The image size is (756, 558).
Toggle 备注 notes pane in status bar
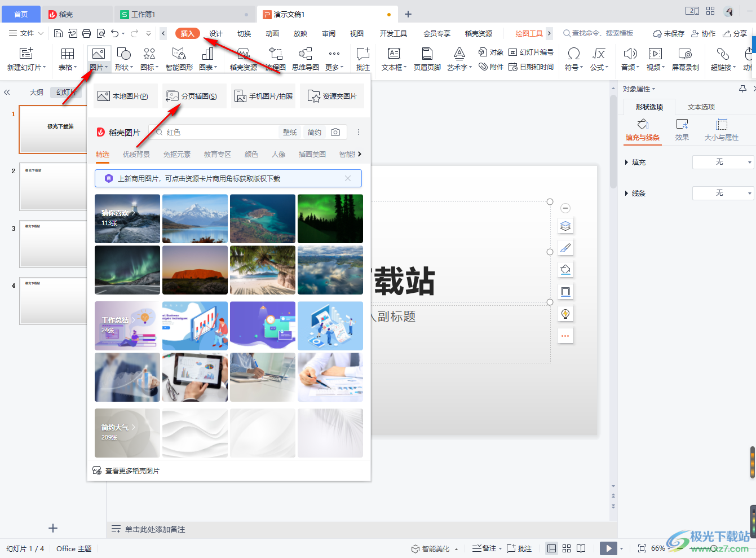[x=487, y=548]
